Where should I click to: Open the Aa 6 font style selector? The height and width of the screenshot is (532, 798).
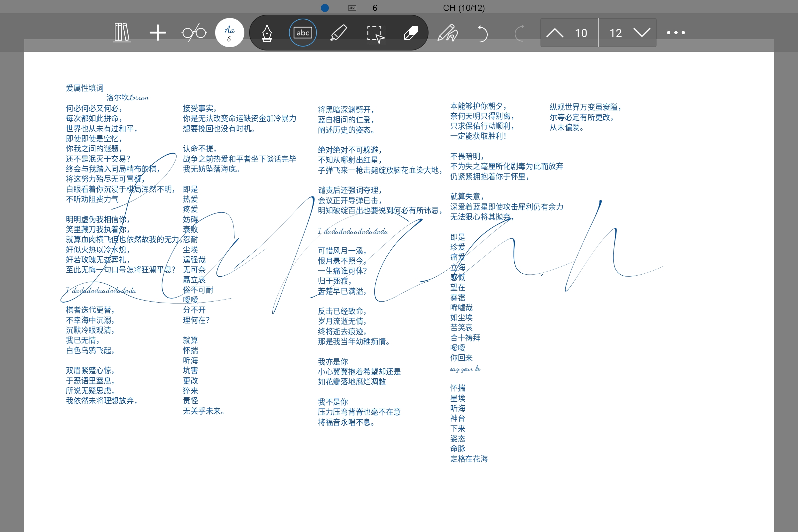pyautogui.click(x=230, y=33)
